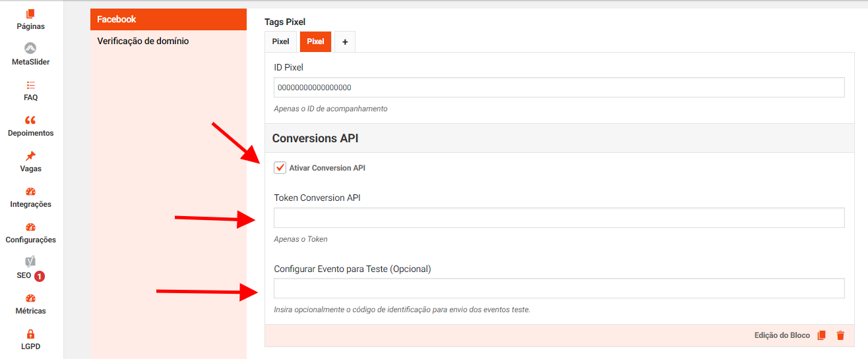Add a new Pixel tab with plus
The height and width of the screenshot is (359, 868).
coord(344,41)
